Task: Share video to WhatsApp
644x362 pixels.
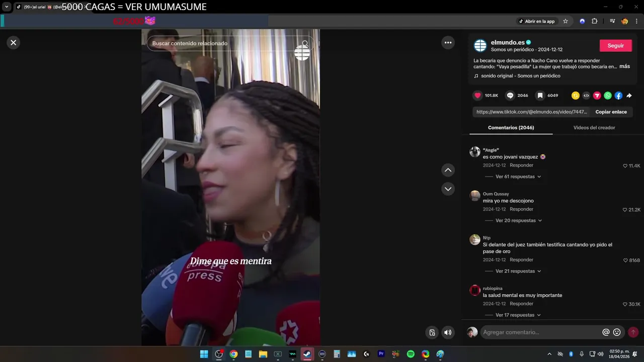Action: [x=608, y=96]
